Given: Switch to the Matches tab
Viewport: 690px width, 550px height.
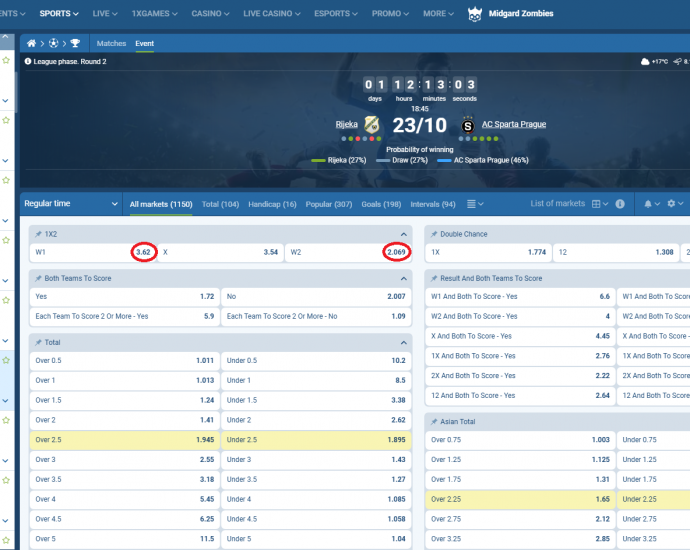Looking at the screenshot, I should point(111,43).
